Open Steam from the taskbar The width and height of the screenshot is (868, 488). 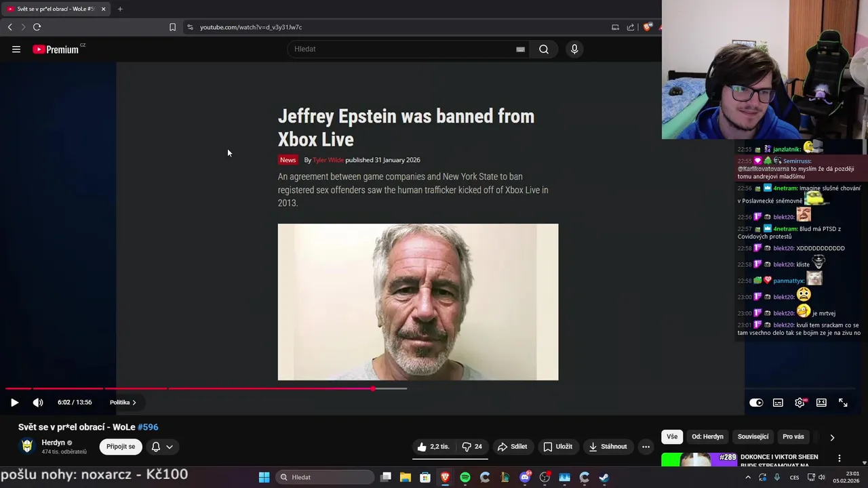604,477
